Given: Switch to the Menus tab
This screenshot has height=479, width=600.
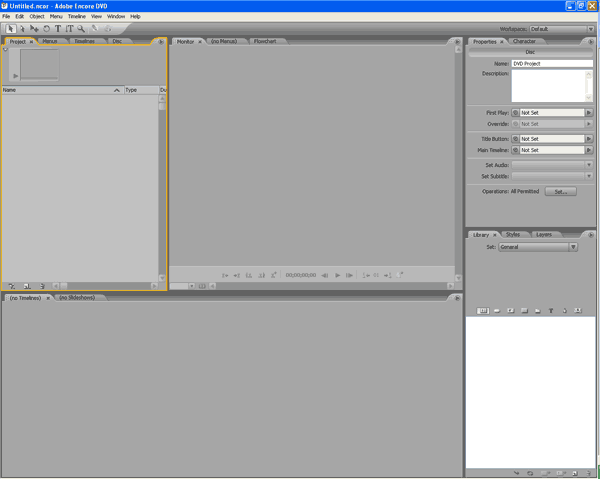Looking at the screenshot, I should coord(50,41).
